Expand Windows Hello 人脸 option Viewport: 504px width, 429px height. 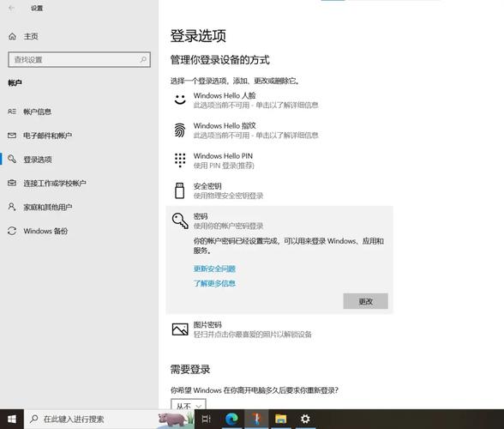(x=279, y=100)
